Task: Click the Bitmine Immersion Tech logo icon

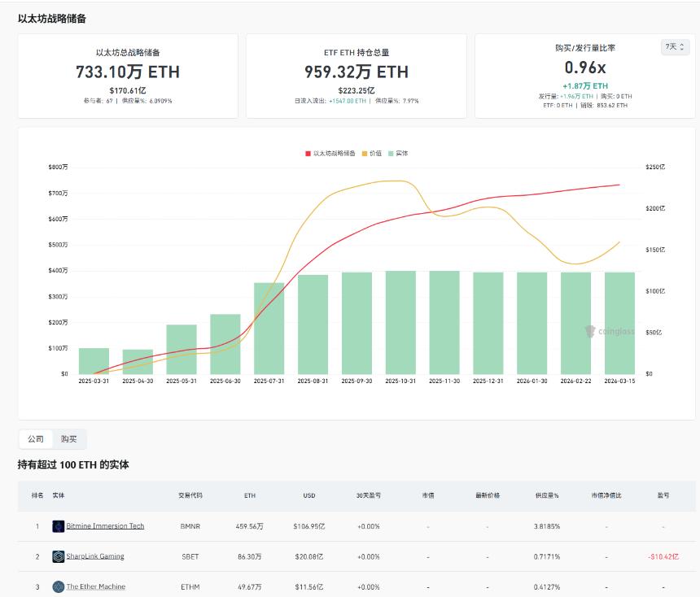Action: click(58, 526)
